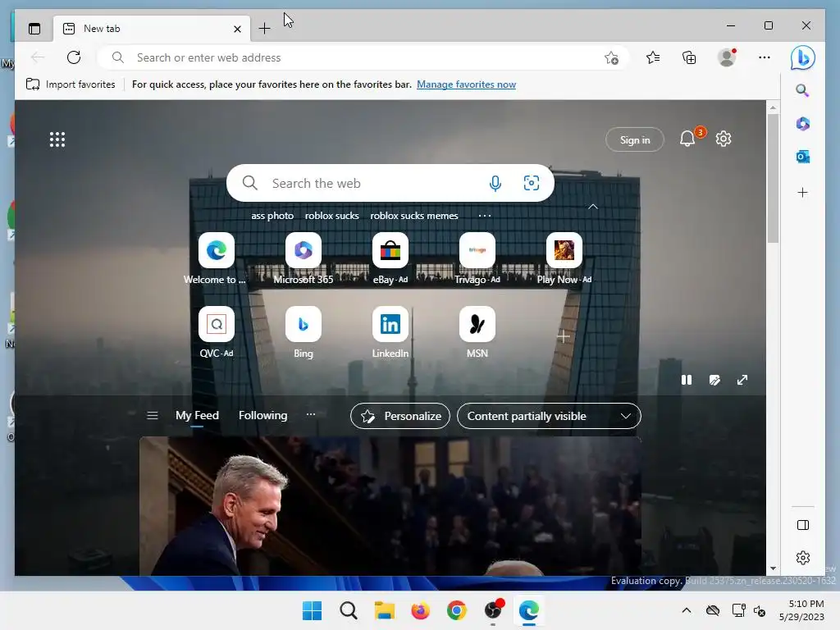Open the Collections icon
This screenshot has width=840, height=630.
point(689,57)
